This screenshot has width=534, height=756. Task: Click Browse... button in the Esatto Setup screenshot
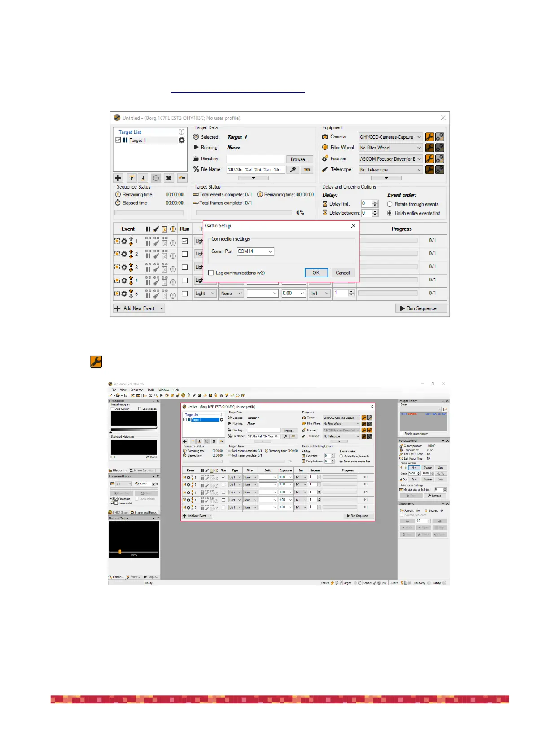coord(299,159)
